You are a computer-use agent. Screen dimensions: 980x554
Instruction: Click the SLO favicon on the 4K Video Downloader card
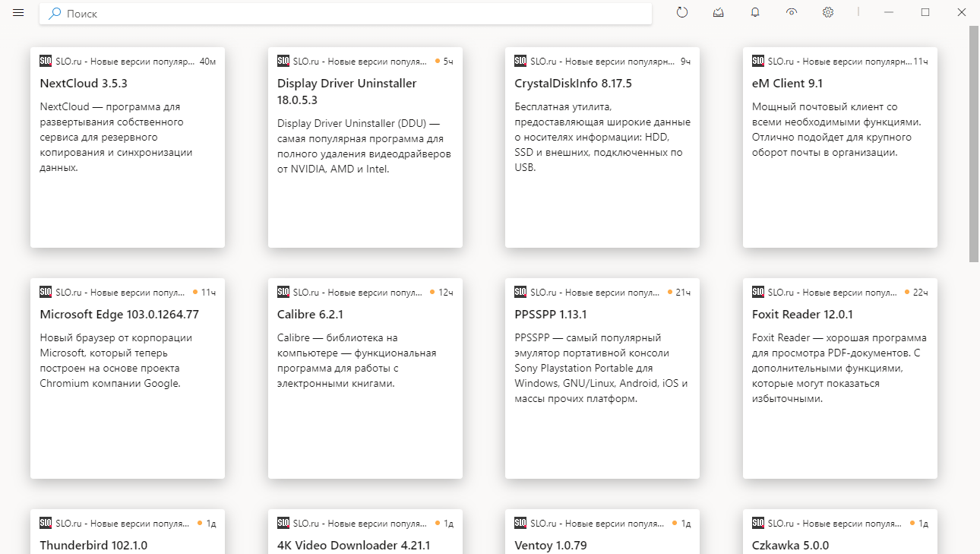pos(283,523)
